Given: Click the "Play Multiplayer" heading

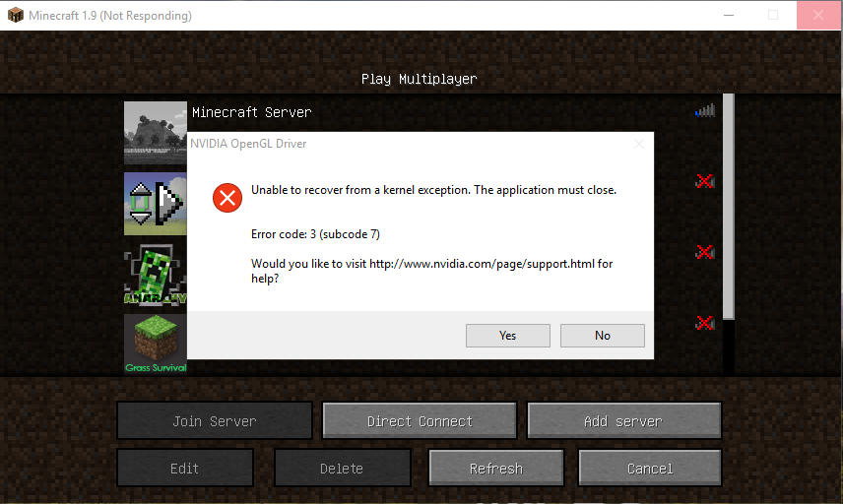Looking at the screenshot, I should click(419, 79).
